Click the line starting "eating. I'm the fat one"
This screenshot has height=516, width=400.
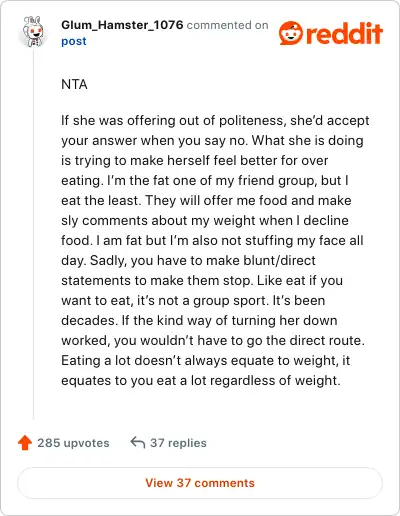205,180
